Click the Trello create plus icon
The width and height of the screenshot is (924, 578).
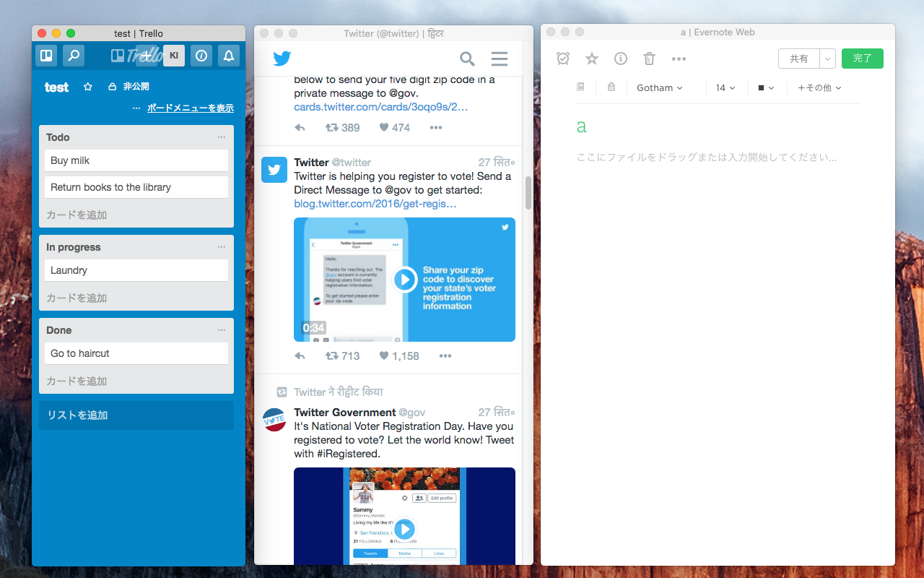(x=147, y=55)
